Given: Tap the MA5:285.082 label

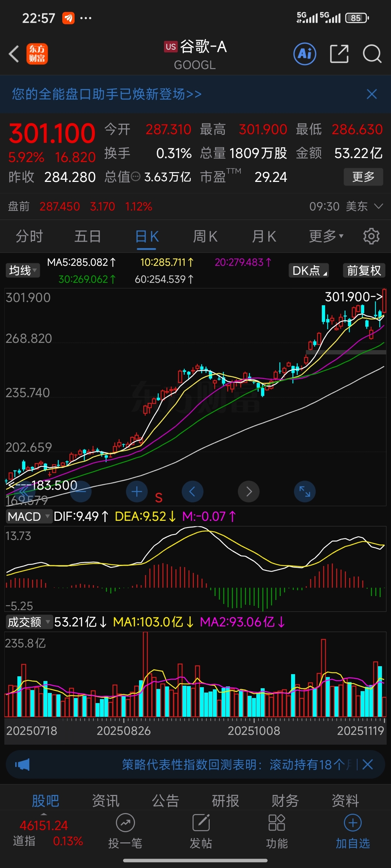Looking at the screenshot, I should [x=81, y=262].
